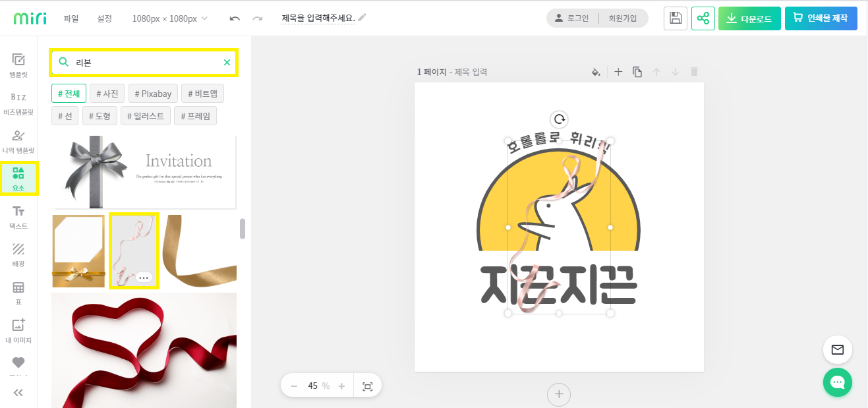
Task: Open the 텍스트 text sidebar panel
Action: click(x=18, y=216)
